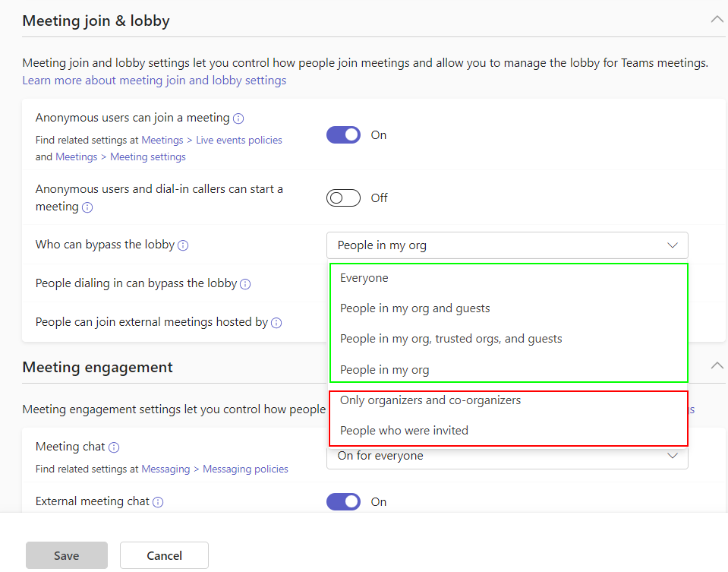The width and height of the screenshot is (728, 572).
Task: Select Only organizers and co-organizers option
Action: point(430,400)
